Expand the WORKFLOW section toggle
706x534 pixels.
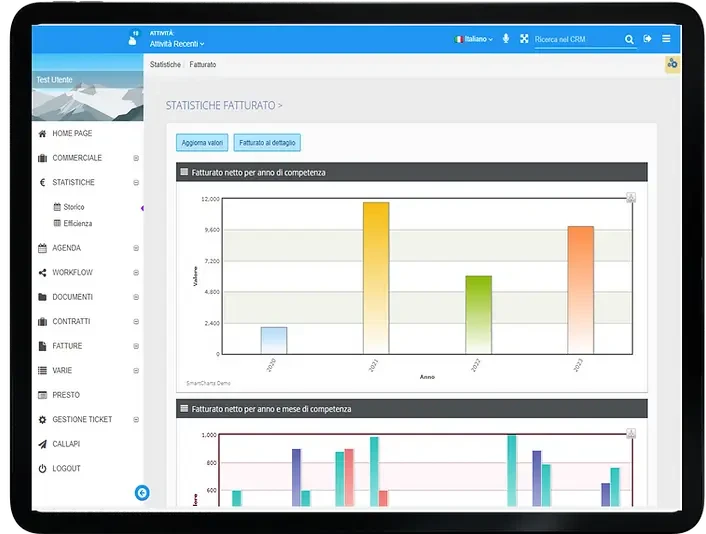(136, 272)
